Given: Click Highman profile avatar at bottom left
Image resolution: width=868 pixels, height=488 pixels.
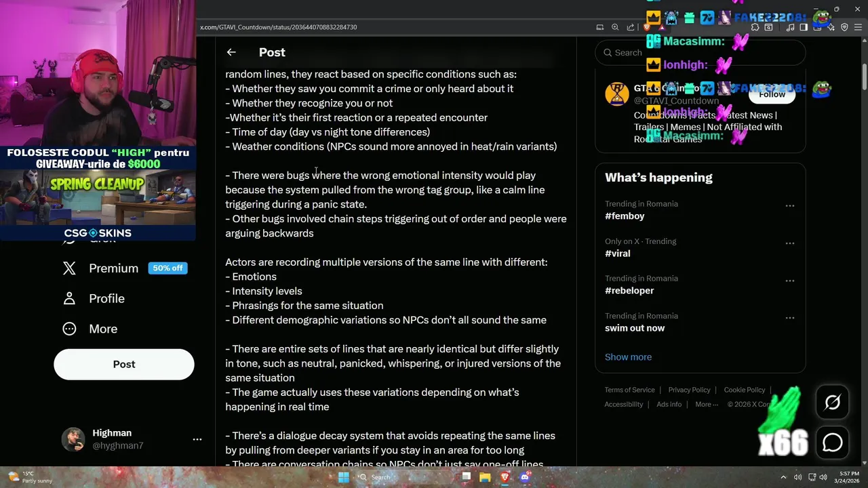Looking at the screenshot, I should coord(73,439).
